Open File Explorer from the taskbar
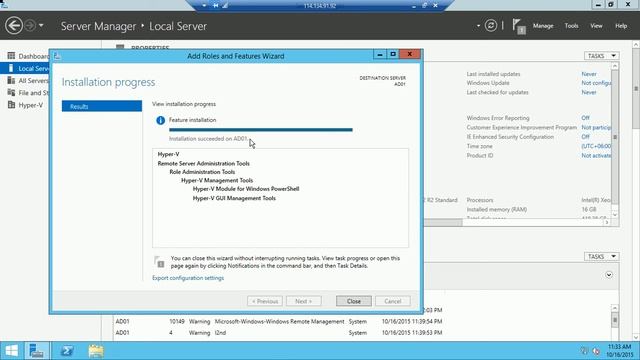 [x=96, y=351]
